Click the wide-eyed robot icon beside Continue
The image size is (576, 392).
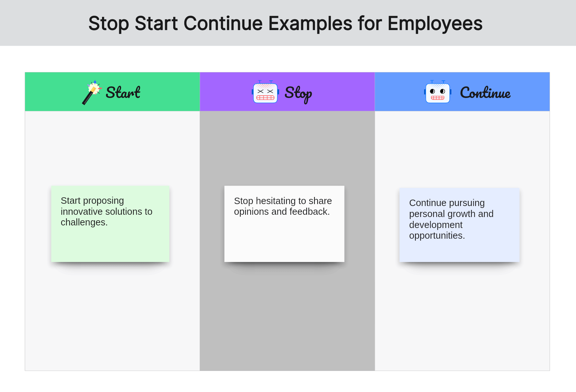coord(438,92)
